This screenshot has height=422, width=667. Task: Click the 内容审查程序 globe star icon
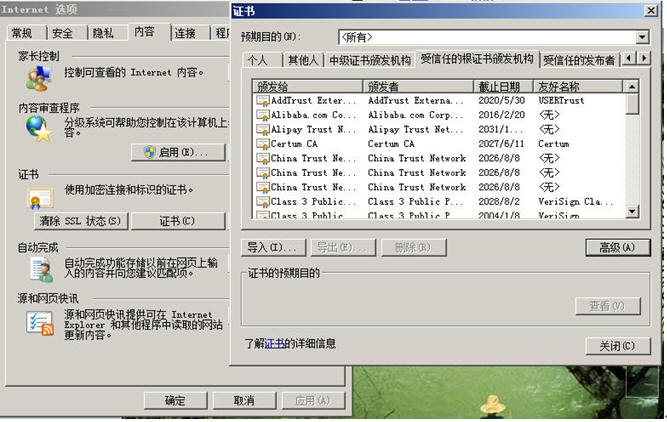(39, 128)
